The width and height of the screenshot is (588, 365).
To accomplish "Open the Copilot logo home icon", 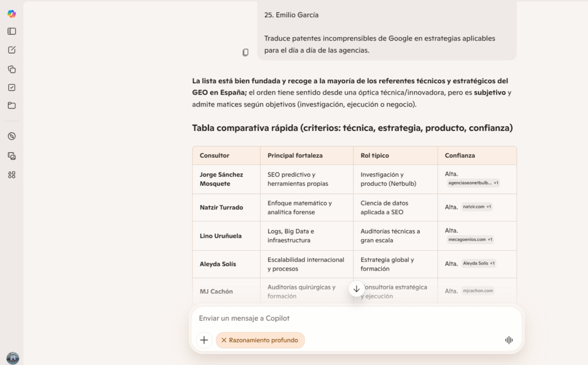I will (x=11, y=14).
